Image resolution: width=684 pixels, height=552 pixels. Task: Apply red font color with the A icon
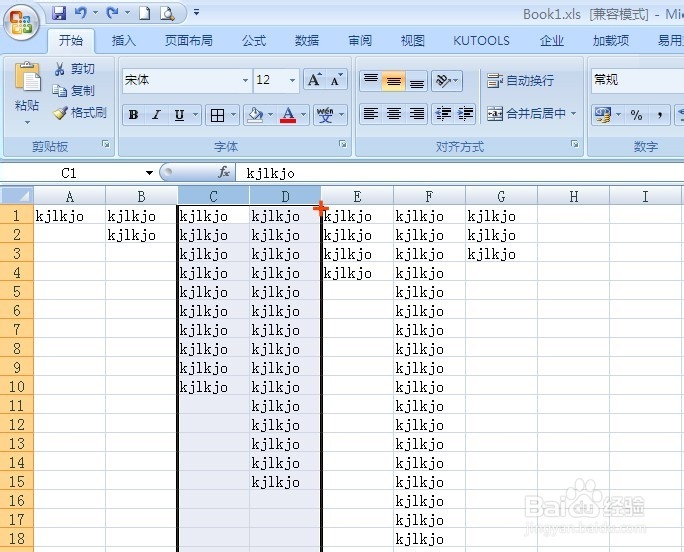coord(288,115)
